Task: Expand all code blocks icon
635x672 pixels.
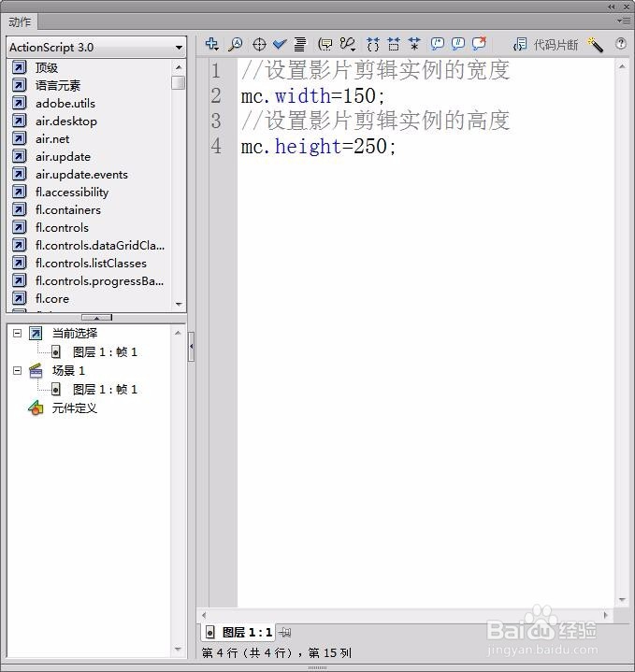Action: pyautogui.click(x=414, y=44)
